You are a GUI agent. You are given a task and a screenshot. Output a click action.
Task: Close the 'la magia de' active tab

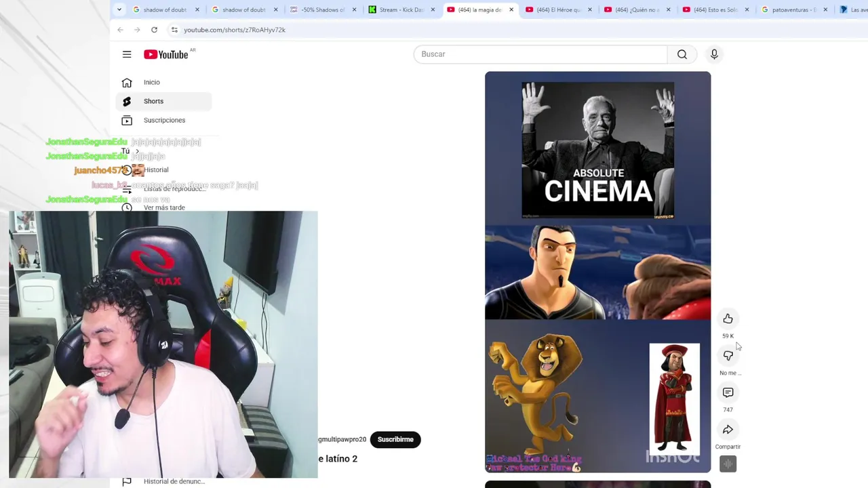pos(511,9)
